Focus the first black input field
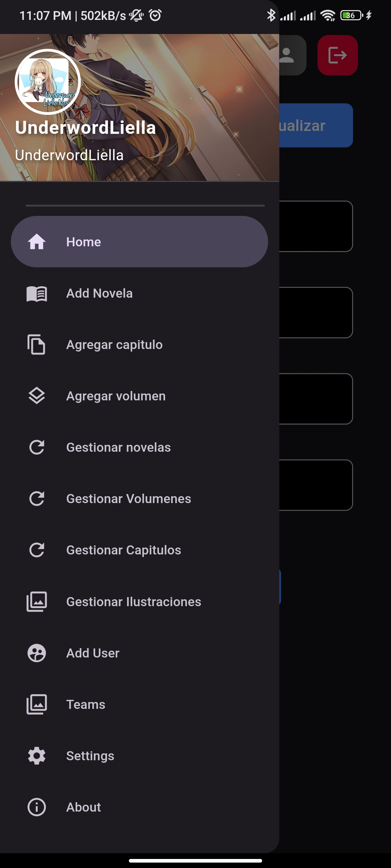Screen dimensions: 391x868 pos(316,226)
